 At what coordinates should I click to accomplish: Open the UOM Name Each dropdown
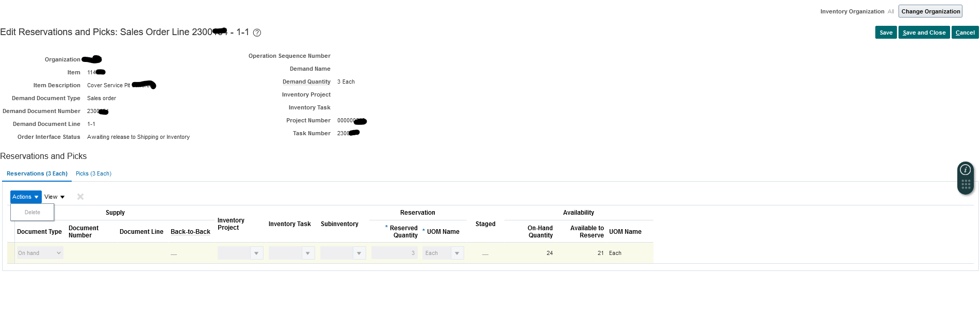(457, 253)
